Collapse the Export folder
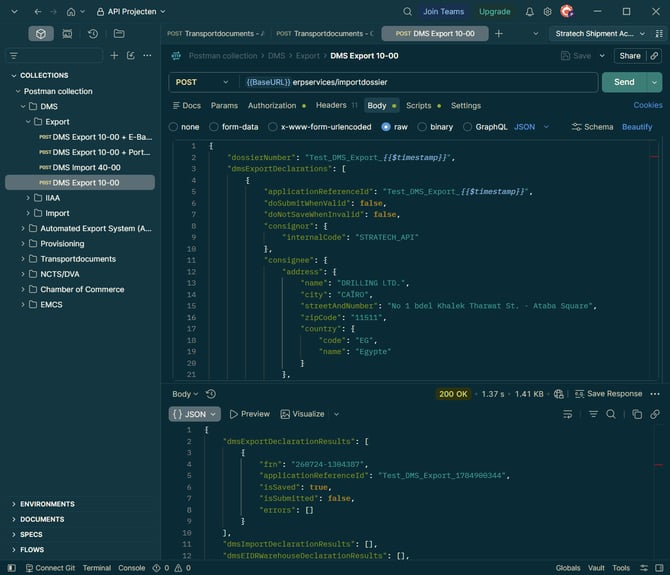 click(x=28, y=122)
